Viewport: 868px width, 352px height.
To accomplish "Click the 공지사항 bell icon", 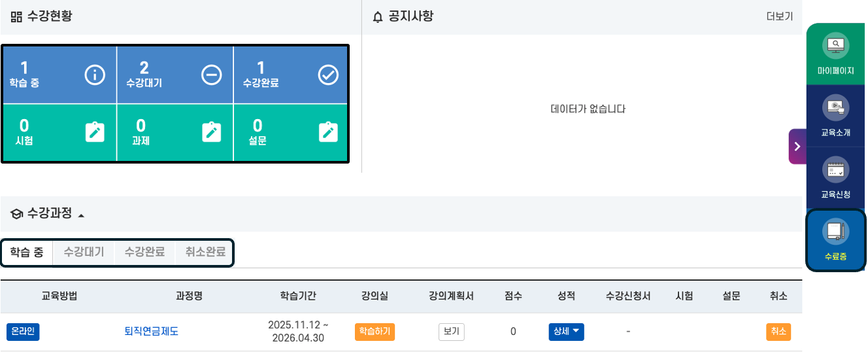I will click(377, 17).
